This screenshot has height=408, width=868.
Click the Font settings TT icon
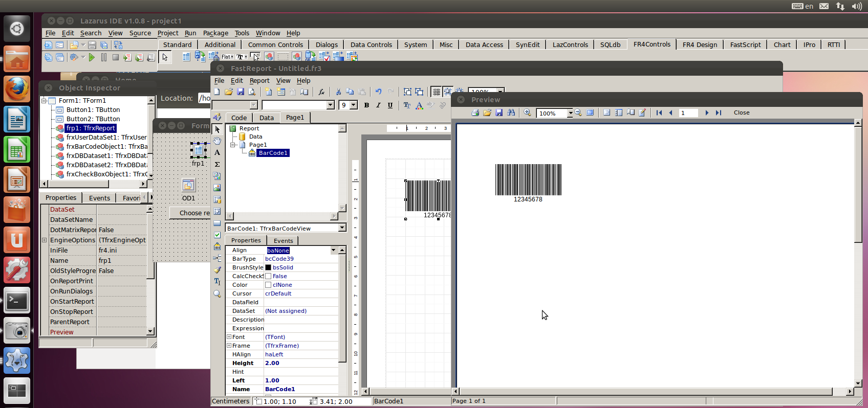tap(407, 105)
